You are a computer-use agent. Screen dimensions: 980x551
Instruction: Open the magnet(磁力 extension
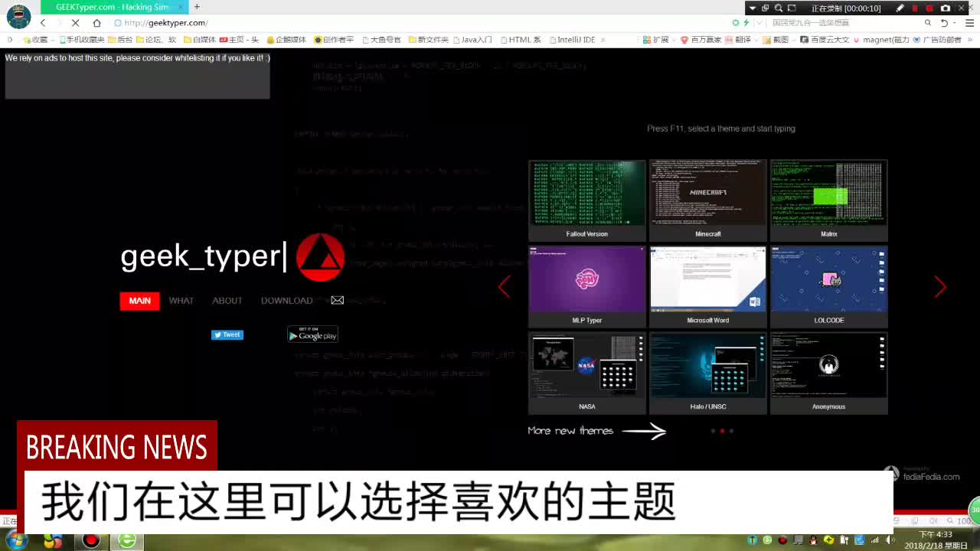pyautogui.click(x=882, y=40)
